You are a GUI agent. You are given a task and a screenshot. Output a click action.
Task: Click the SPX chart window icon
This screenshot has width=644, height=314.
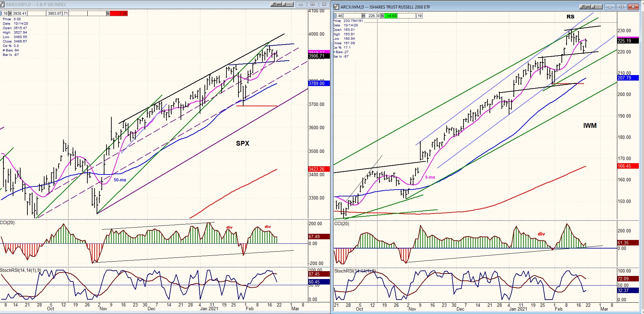tap(3, 4)
